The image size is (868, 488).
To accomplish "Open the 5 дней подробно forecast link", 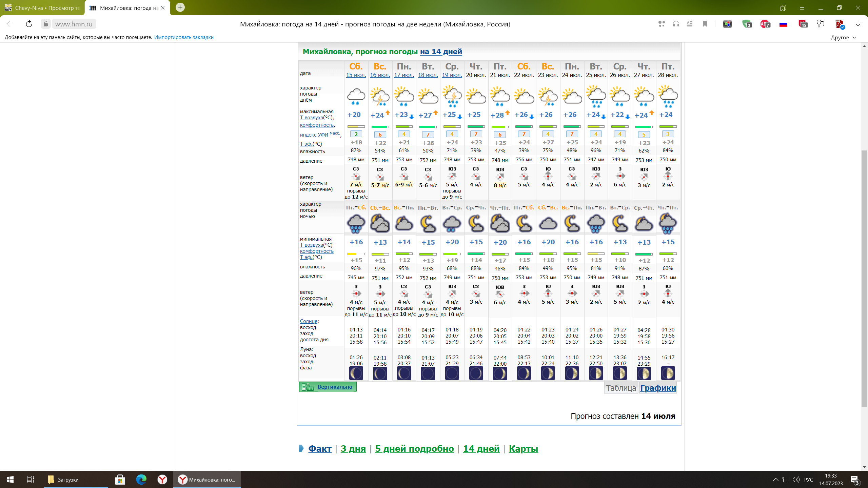I will [414, 449].
